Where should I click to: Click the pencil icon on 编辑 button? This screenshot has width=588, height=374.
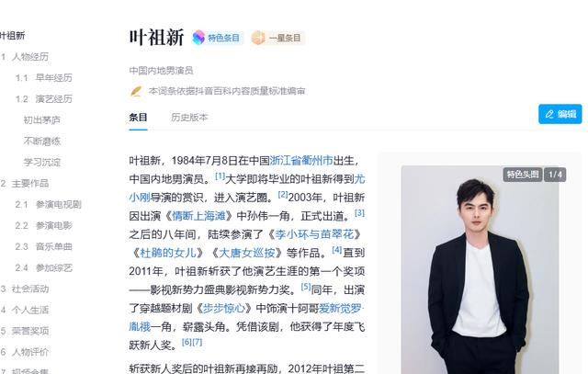pos(549,114)
